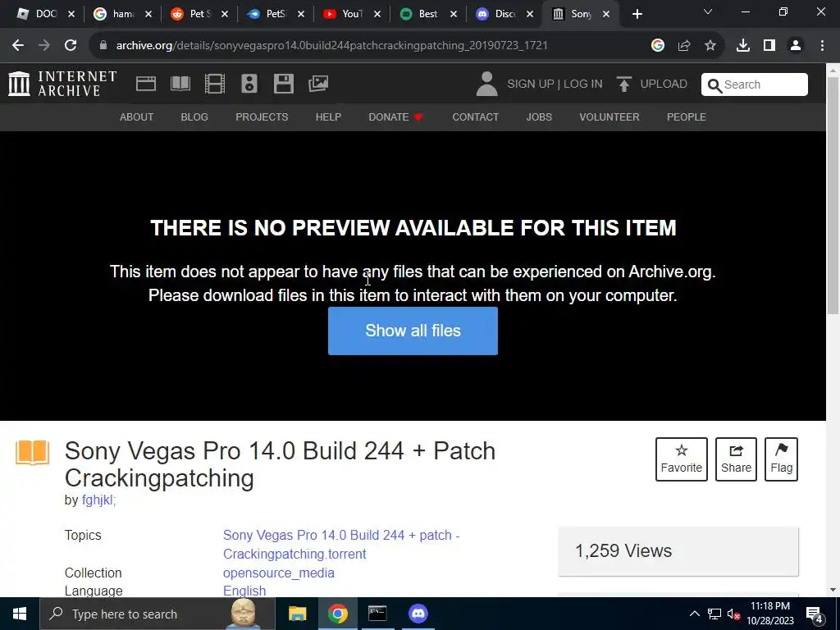Click the muted volume tray icon
This screenshot has width=840, height=630.
click(x=734, y=614)
